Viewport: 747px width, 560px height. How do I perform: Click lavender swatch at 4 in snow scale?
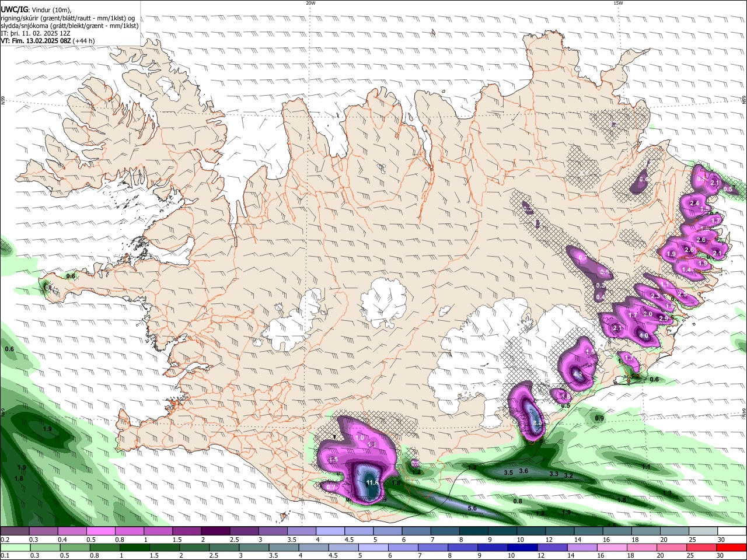tap(330, 531)
